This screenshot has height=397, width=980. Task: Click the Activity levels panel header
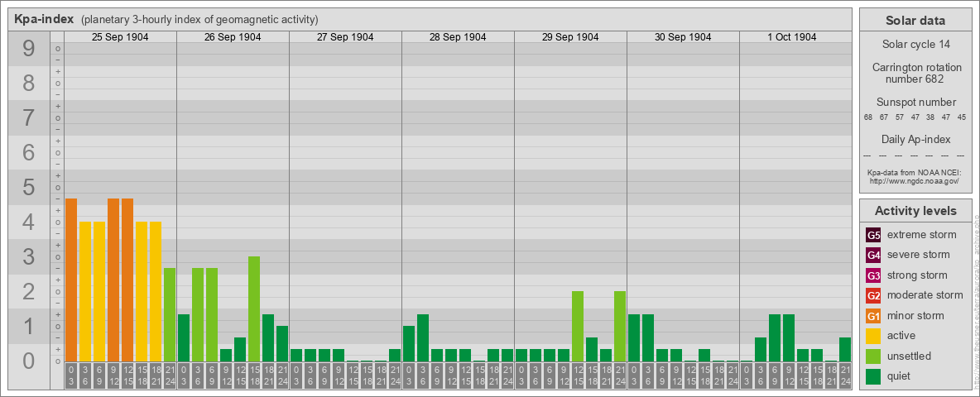pyautogui.click(x=915, y=211)
